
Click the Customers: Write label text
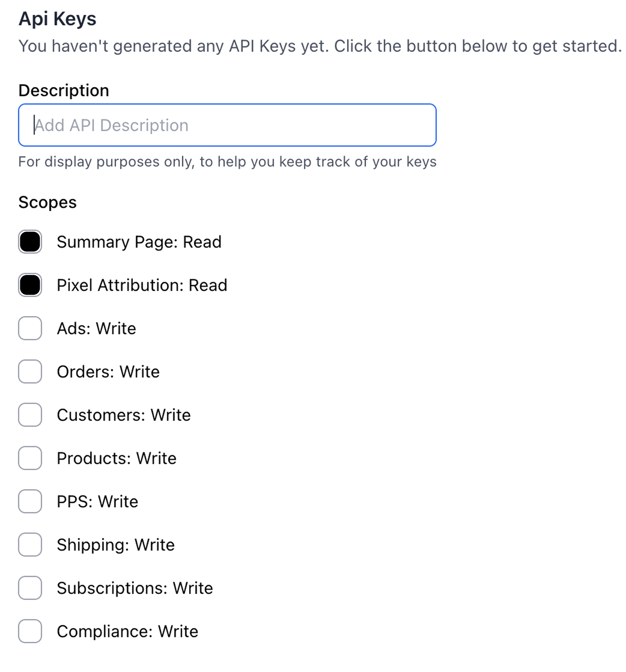[x=124, y=415]
